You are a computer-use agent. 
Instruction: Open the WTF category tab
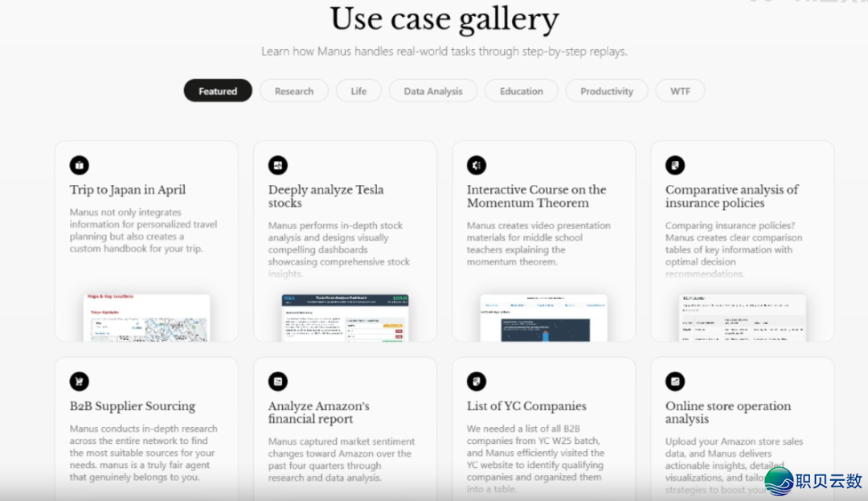coord(680,91)
